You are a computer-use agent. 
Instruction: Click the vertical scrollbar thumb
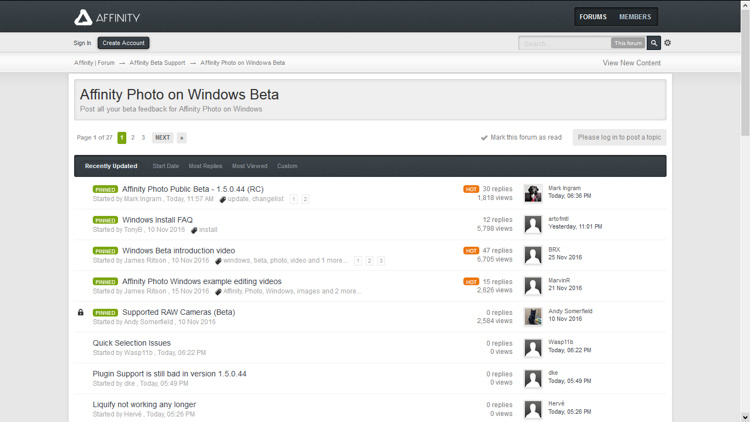coord(745,72)
